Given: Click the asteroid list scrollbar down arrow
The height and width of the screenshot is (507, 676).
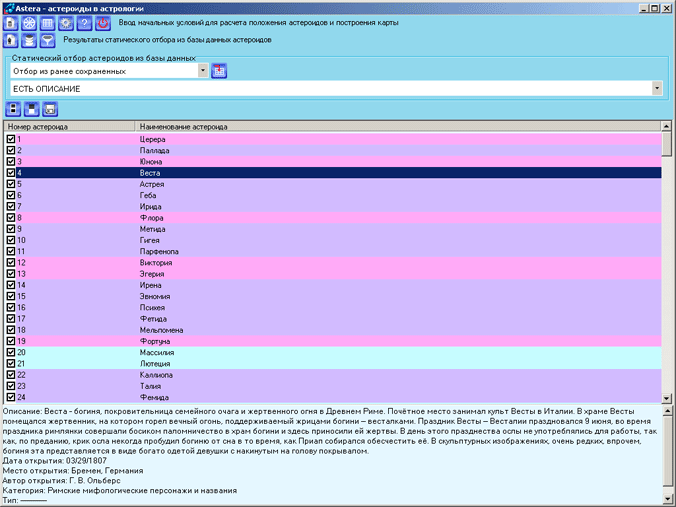Looking at the screenshot, I should pyautogui.click(x=667, y=396).
